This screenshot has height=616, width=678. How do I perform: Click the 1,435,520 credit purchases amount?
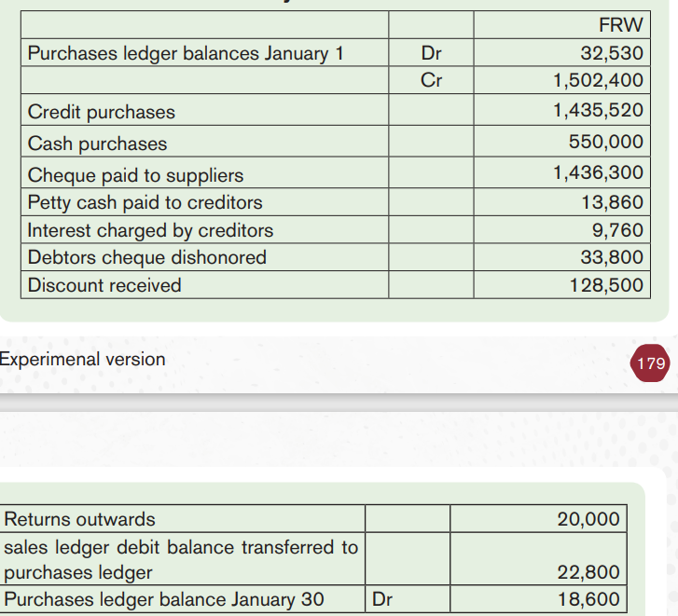click(x=598, y=110)
